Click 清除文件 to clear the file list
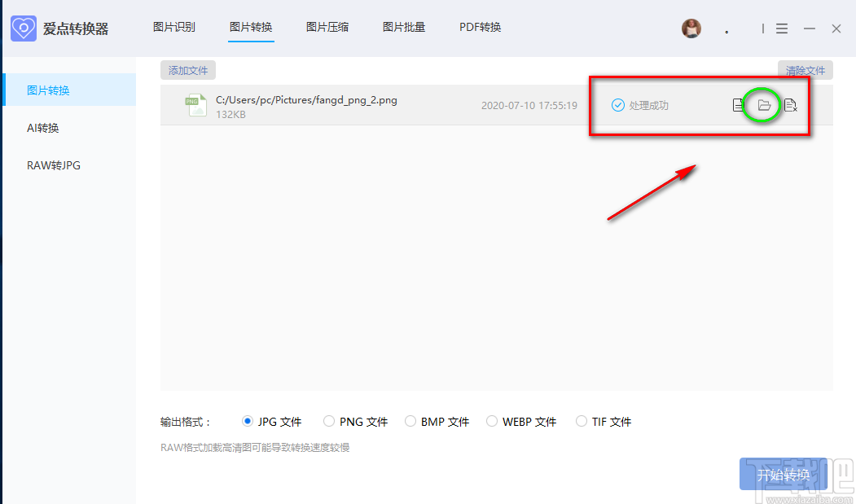This screenshot has height=504, width=856. click(x=805, y=70)
